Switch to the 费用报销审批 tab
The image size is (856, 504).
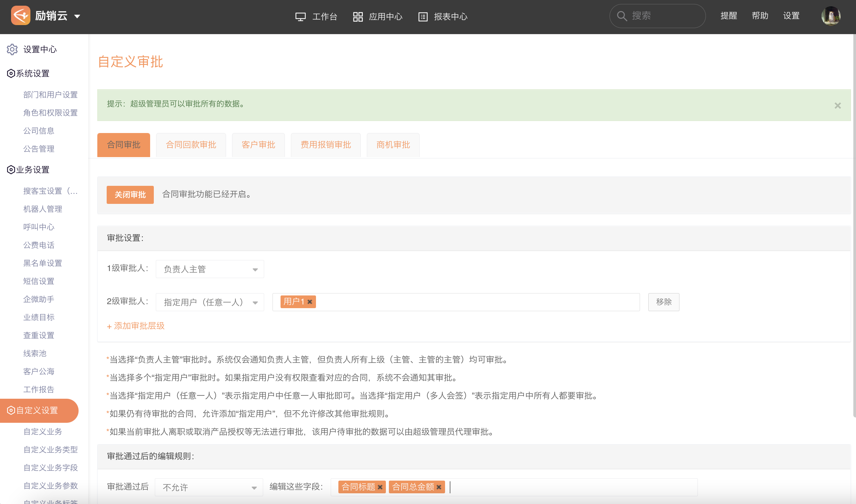pos(325,145)
